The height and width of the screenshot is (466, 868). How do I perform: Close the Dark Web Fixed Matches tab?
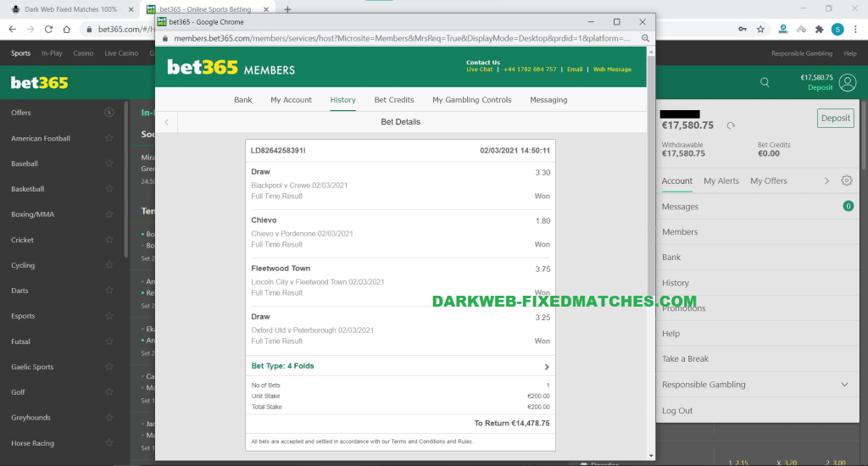point(131,9)
